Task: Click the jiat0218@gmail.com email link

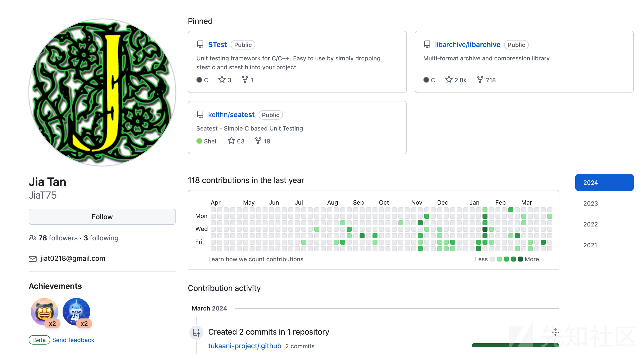Action: click(73, 258)
